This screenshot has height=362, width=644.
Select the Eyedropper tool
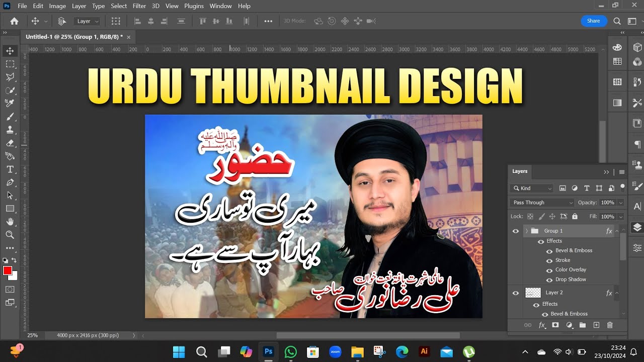click(10, 103)
